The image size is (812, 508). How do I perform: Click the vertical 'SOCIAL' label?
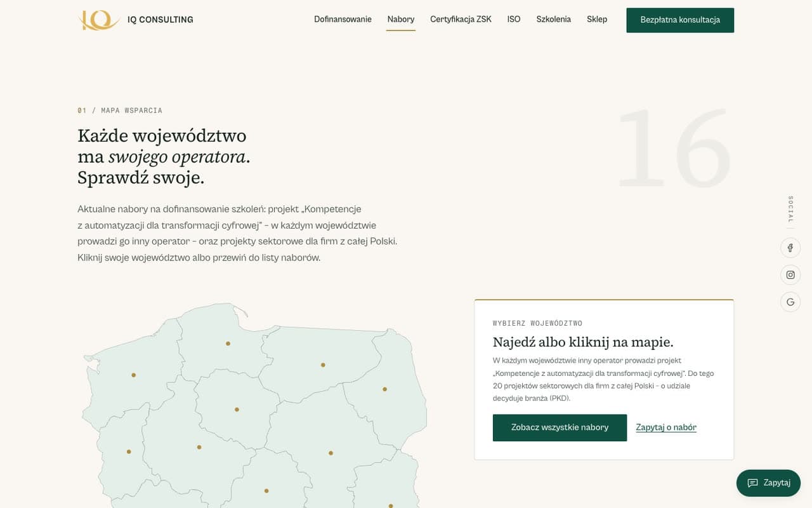pos(790,209)
